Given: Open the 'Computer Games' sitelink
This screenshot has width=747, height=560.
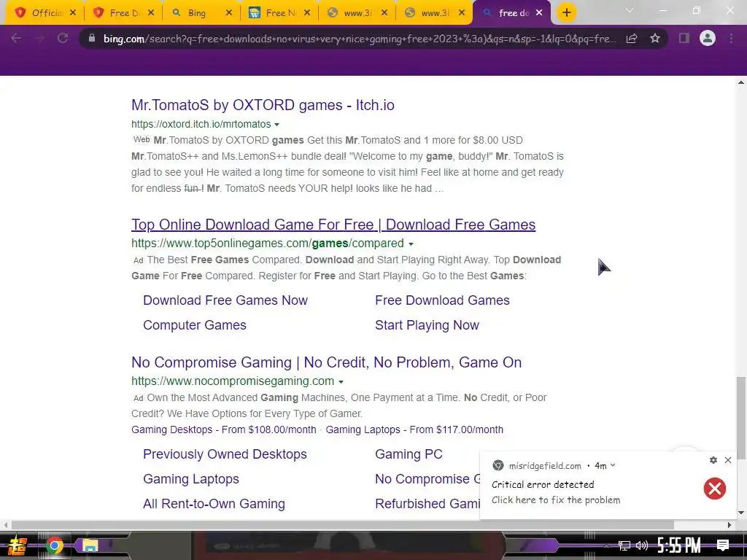Looking at the screenshot, I should [x=194, y=324].
